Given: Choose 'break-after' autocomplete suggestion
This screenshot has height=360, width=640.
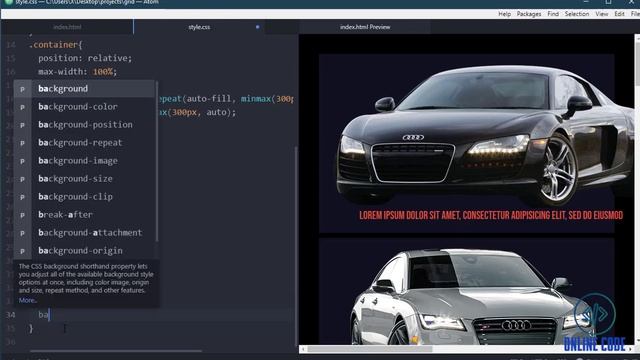Looking at the screenshot, I should pos(84,214).
